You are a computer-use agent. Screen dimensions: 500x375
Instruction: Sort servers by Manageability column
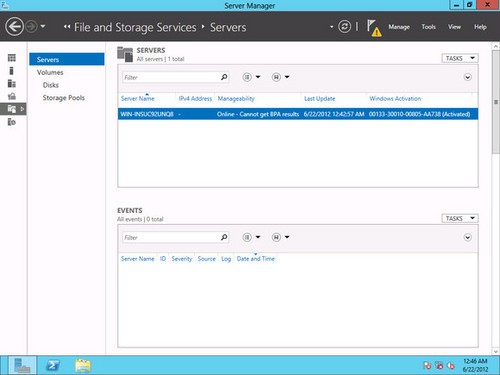(236, 99)
